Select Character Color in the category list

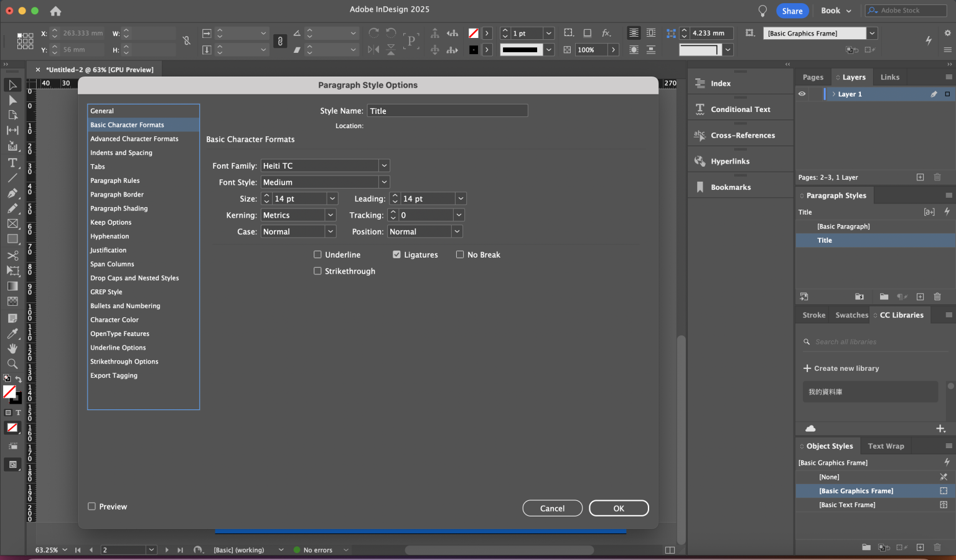click(115, 320)
